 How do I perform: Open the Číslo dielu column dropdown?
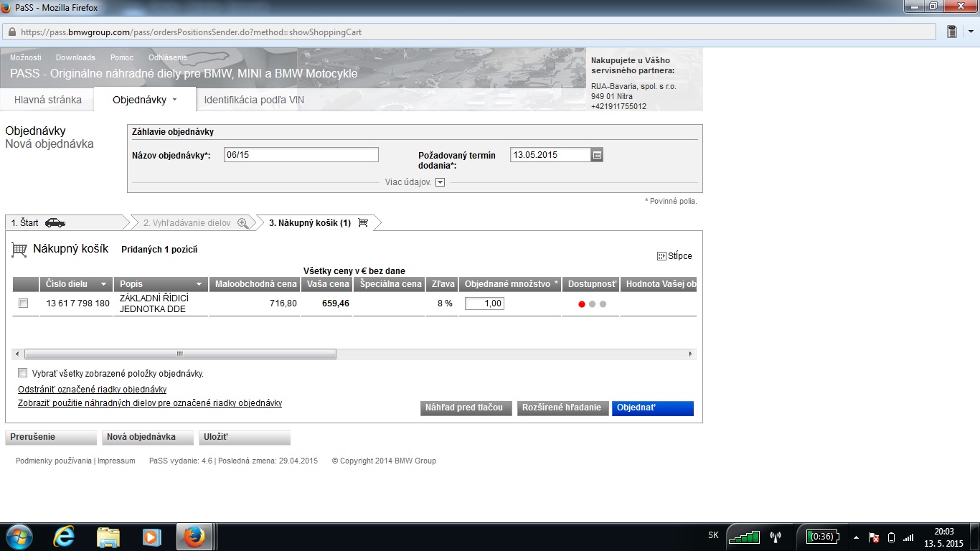(104, 284)
